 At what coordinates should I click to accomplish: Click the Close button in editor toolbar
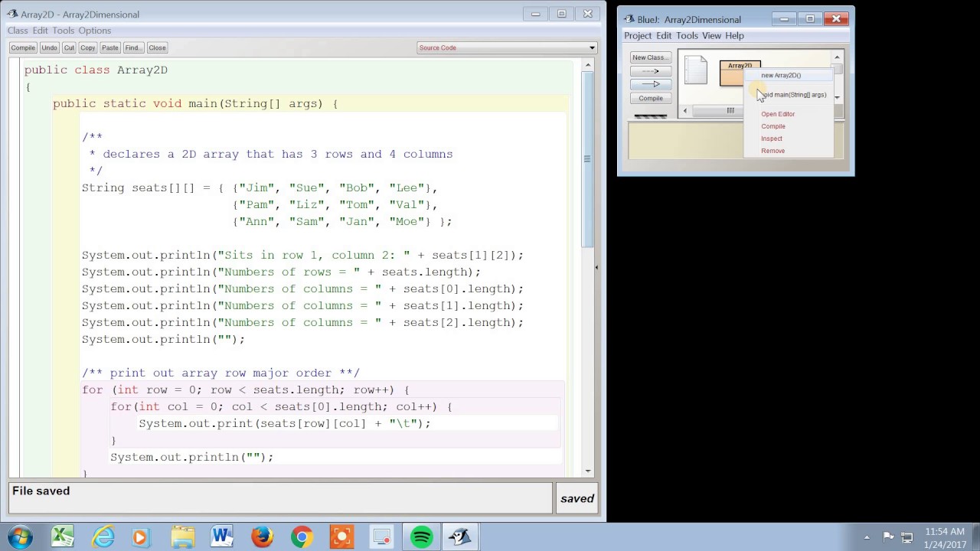click(x=157, y=47)
